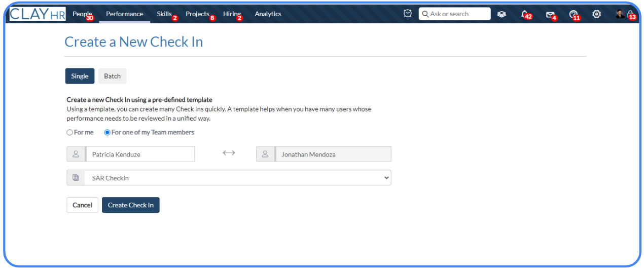The image size is (644, 270).
Task: Click template icon beside SAR Checkin
Action: (76, 178)
